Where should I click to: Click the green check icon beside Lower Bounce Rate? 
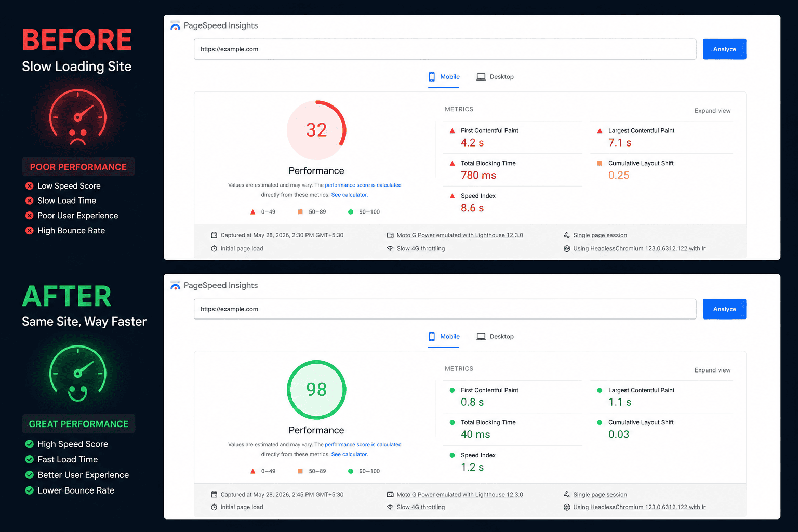[30, 490]
